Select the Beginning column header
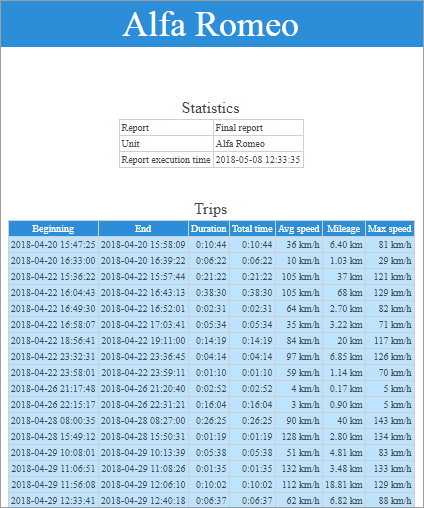Image resolution: width=424 pixels, height=508 pixels. (x=53, y=229)
